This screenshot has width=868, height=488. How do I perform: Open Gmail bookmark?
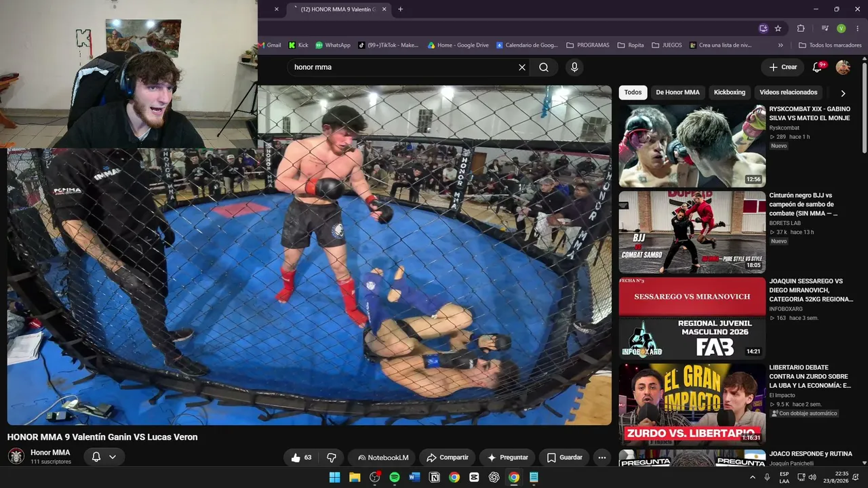[x=269, y=45]
